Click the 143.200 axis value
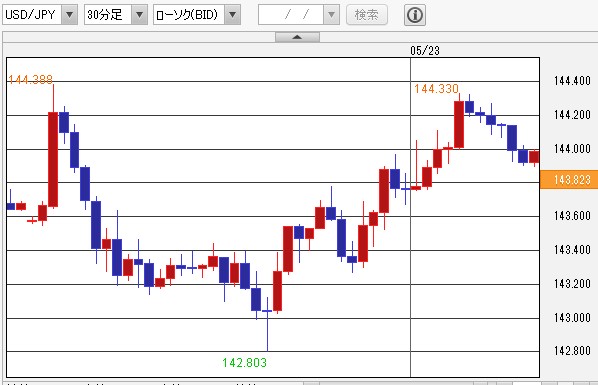 pos(572,284)
